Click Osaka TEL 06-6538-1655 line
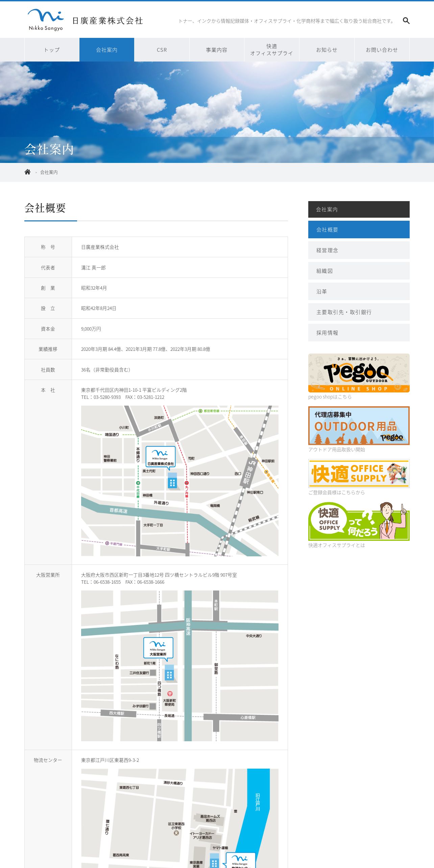The image size is (434, 868). (123, 582)
